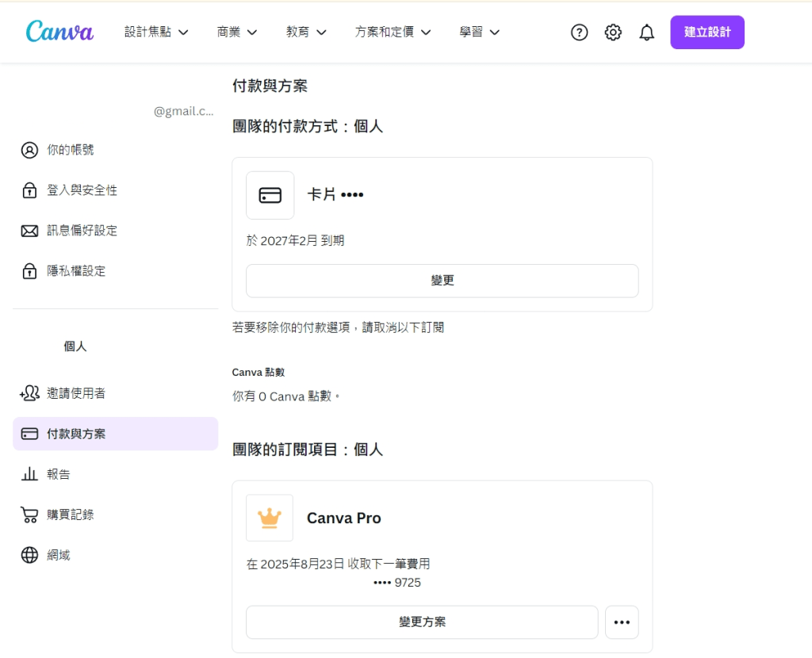Show notifications with the bell icon

(647, 33)
